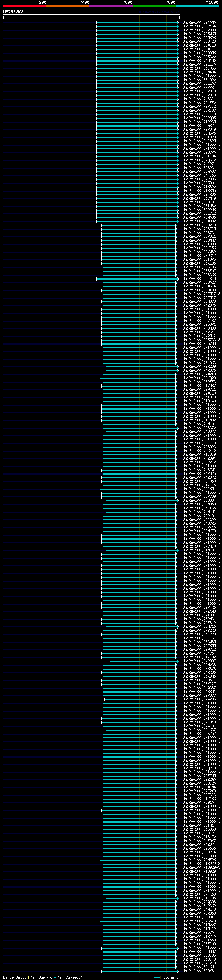Select hit label UniRef100_B5X1B5
This screenshot has width=222, height=980.
pos(199,263)
